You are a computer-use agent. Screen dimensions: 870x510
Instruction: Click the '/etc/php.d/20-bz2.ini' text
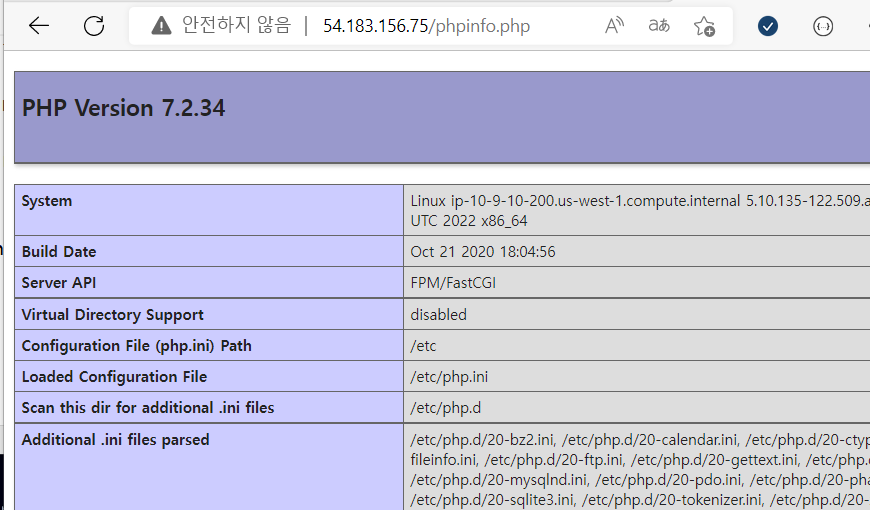coord(482,440)
